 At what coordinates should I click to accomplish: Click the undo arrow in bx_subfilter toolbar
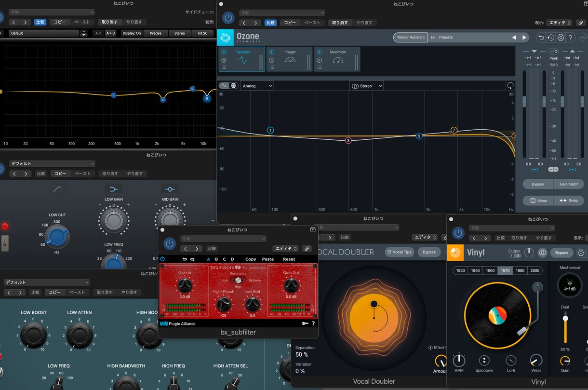(x=184, y=259)
